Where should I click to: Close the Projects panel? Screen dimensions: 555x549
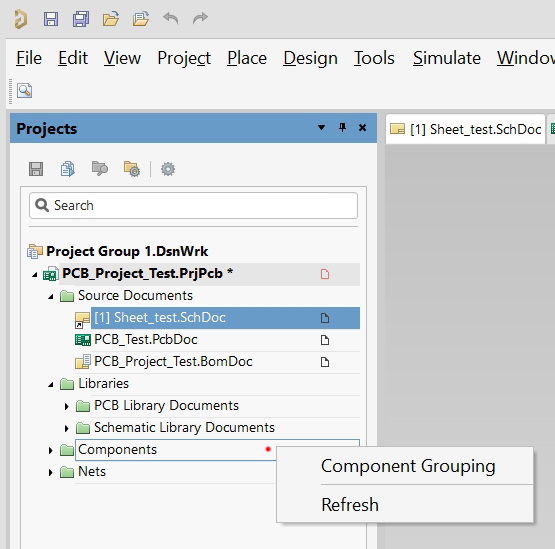coord(362,127)
